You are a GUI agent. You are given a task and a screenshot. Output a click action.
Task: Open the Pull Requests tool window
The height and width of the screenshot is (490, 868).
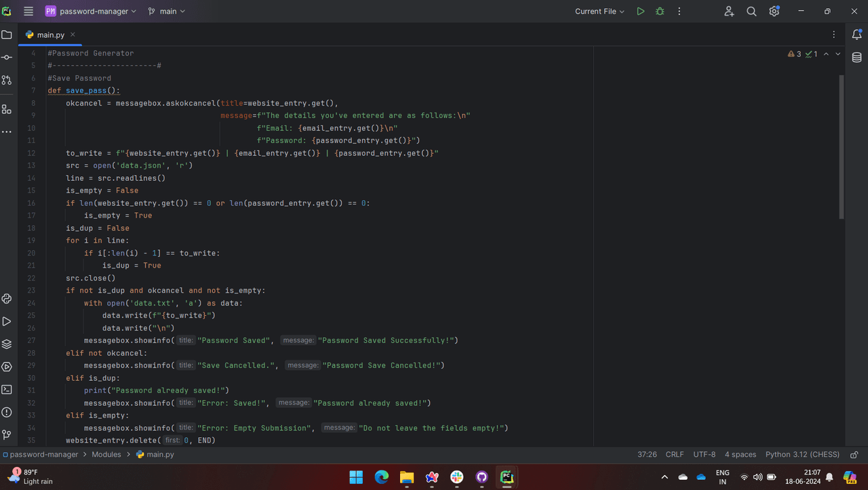(x=7, y=80)
